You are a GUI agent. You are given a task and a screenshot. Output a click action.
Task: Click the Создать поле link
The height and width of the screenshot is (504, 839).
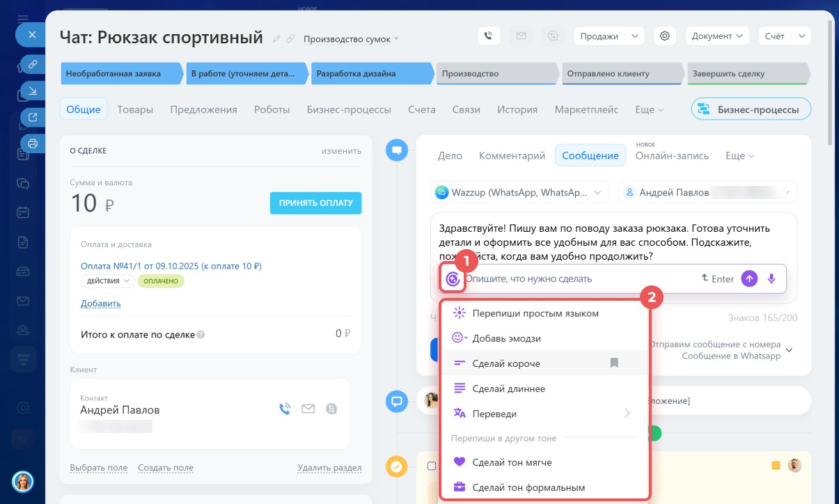(x=166, y=468)
